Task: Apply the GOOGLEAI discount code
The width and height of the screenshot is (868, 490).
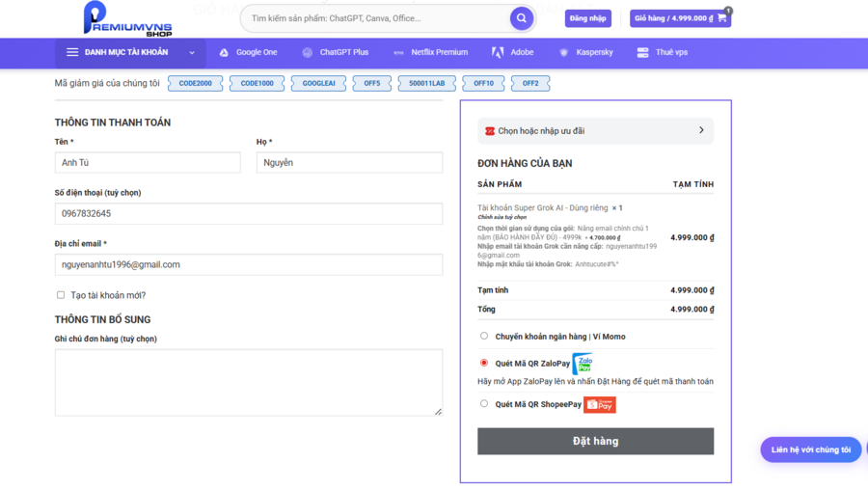Action: (x=318, y=84)
